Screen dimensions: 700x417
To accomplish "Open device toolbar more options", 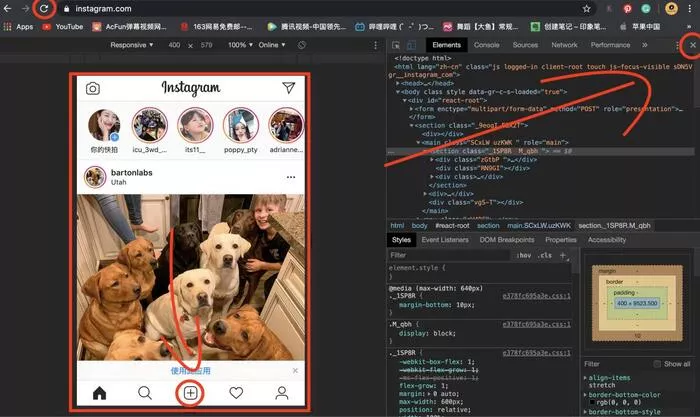I will click(x=375, y=45).
